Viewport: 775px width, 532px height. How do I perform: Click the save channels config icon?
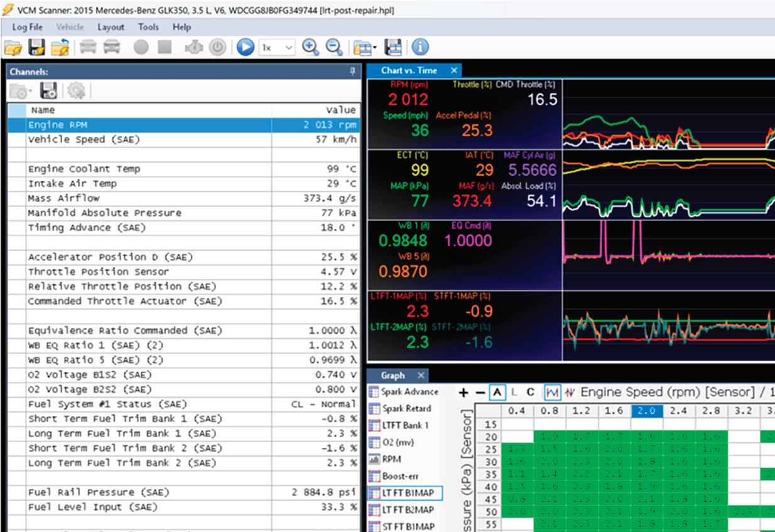[48, 91]
